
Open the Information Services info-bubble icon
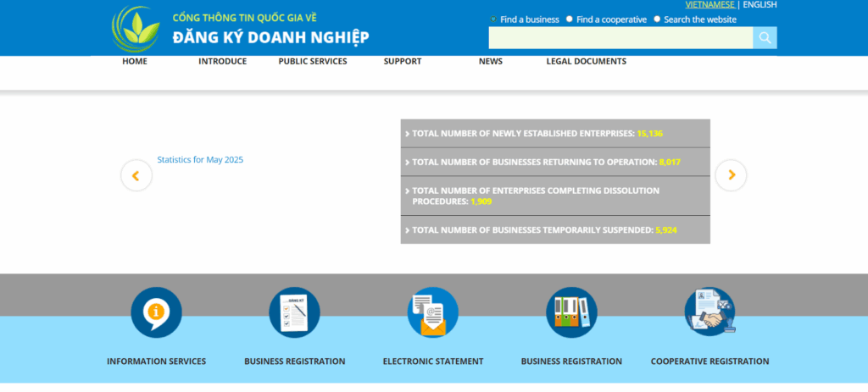click(x=156, y=312)
